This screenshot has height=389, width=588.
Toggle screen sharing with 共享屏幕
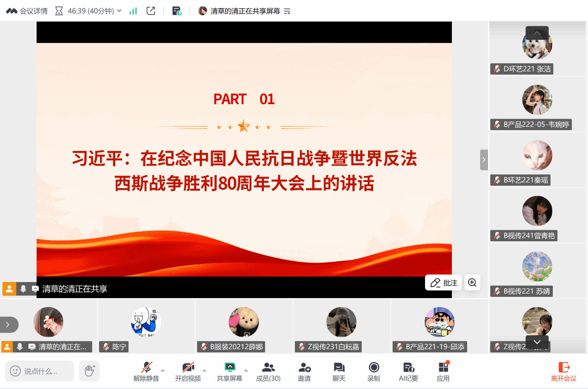point(229,371)
